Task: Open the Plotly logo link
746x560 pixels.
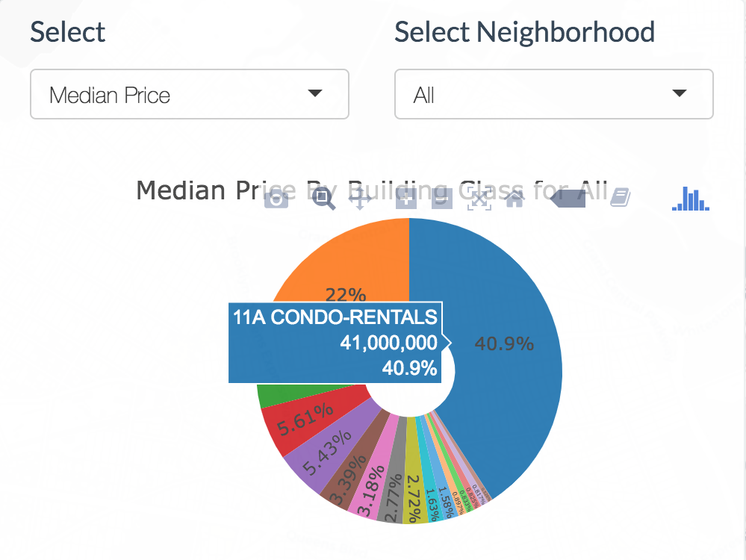Action: [x=691, y=199]
